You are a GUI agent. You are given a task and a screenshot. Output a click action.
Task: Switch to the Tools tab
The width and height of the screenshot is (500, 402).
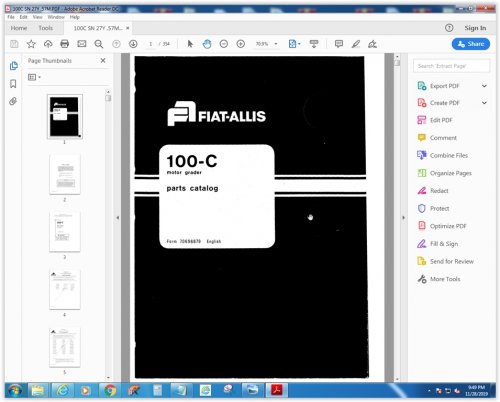46,28
